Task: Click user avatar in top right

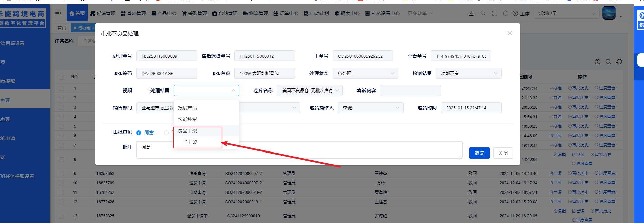Action: click(609, 13)
